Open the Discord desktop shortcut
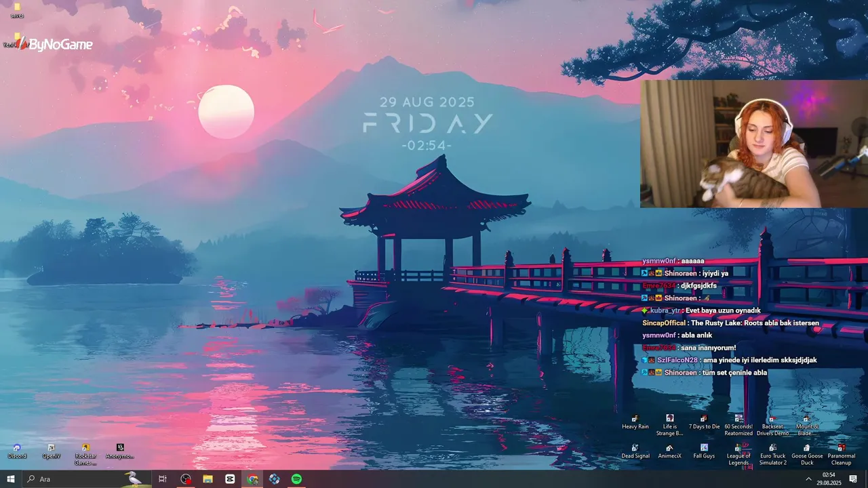 (17, 452)
